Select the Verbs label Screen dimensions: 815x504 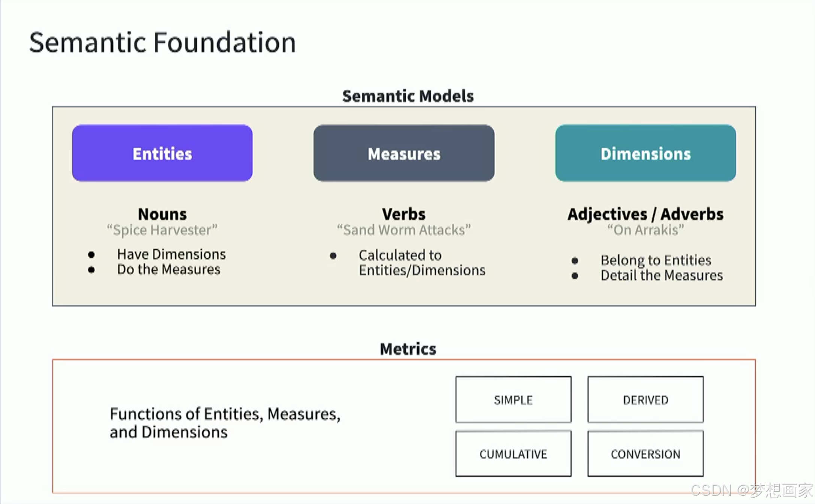point(404,214)
